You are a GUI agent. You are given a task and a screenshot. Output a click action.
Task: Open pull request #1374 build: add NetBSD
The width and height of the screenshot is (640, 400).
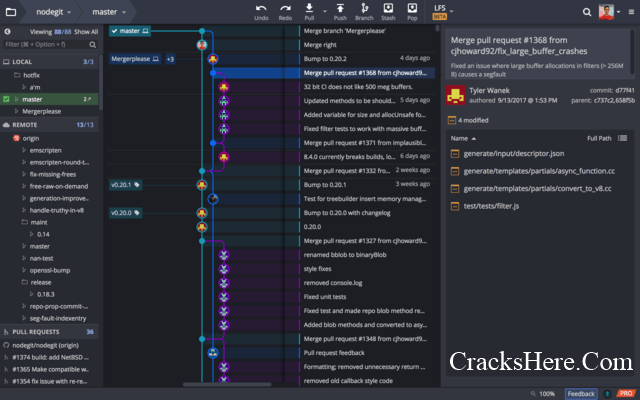[x=49, y=357]
